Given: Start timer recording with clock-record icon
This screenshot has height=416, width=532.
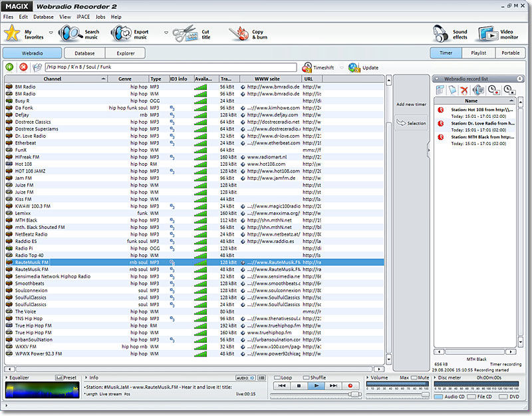Looking at the screenshot, I should (493, 90).
